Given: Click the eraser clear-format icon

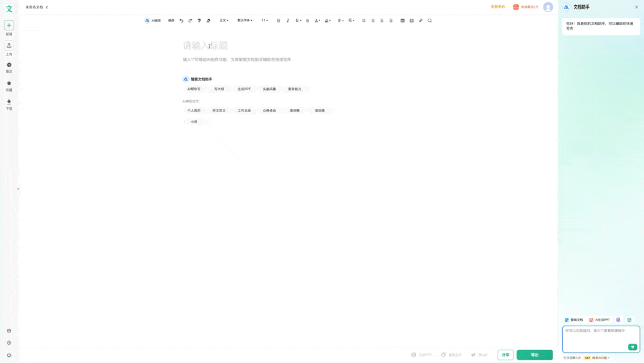Looking at the screenshot, I should tap(208, 21).
